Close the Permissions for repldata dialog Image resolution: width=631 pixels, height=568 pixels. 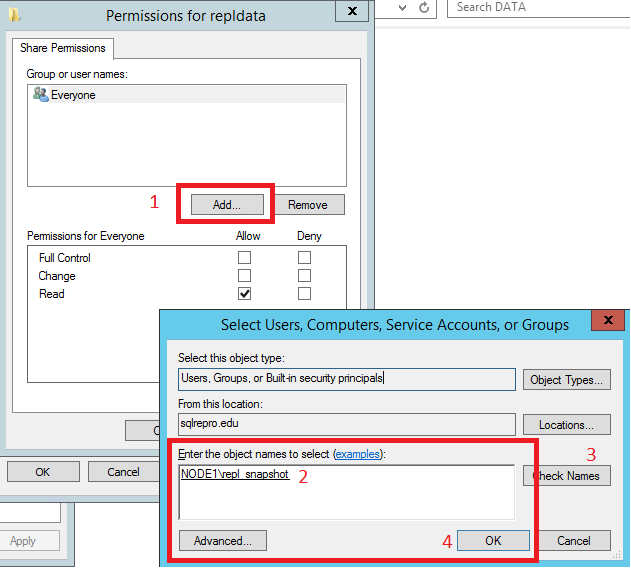351,13
